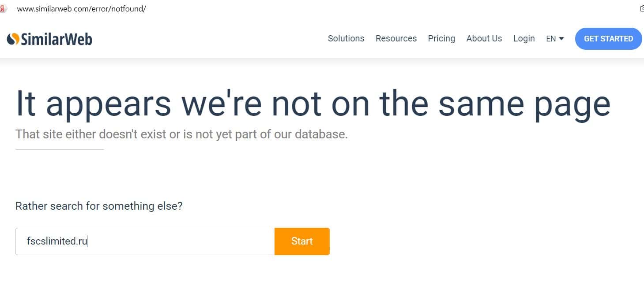Click the Yandex browser icon
This screenshot has width=644, height=282.
pos(3,8)
